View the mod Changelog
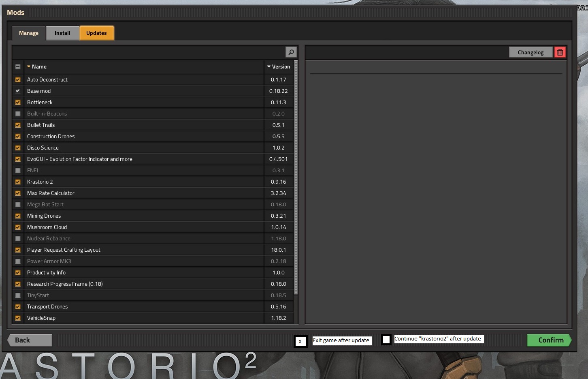This screenshot has width=588, height=379. coord(530,52)
